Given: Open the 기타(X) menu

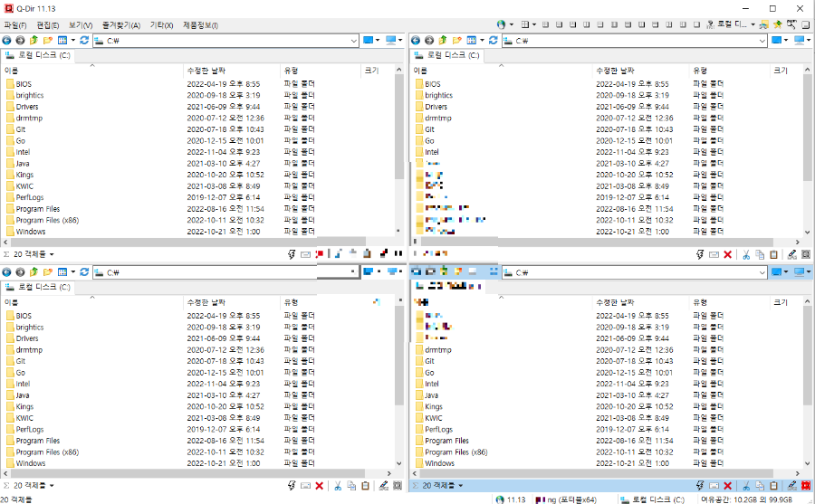Looking at the screenshot, I should pos(162,25).
